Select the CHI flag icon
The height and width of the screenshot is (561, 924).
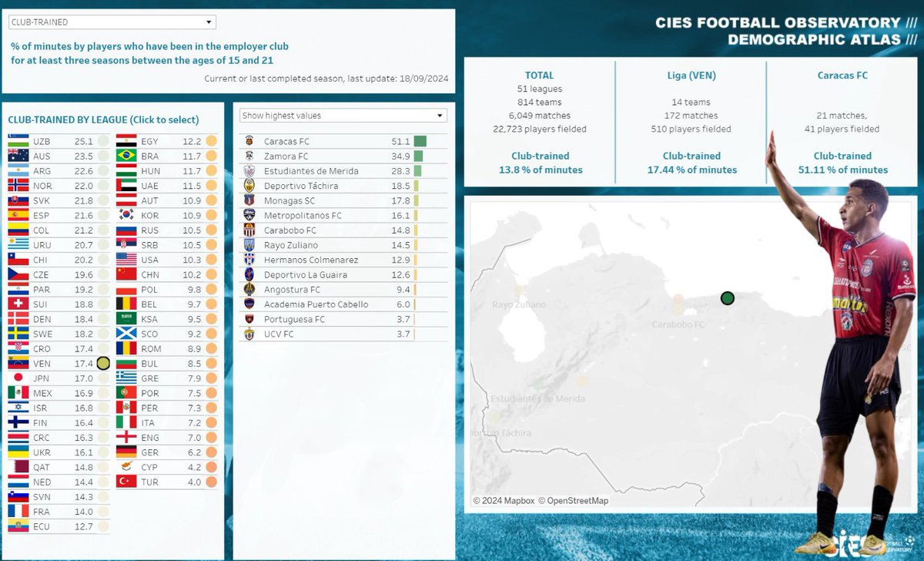pos(18,260)
